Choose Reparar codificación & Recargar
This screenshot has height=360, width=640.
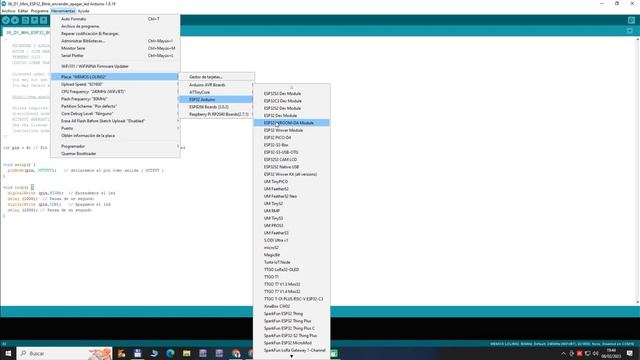point(115,33)
